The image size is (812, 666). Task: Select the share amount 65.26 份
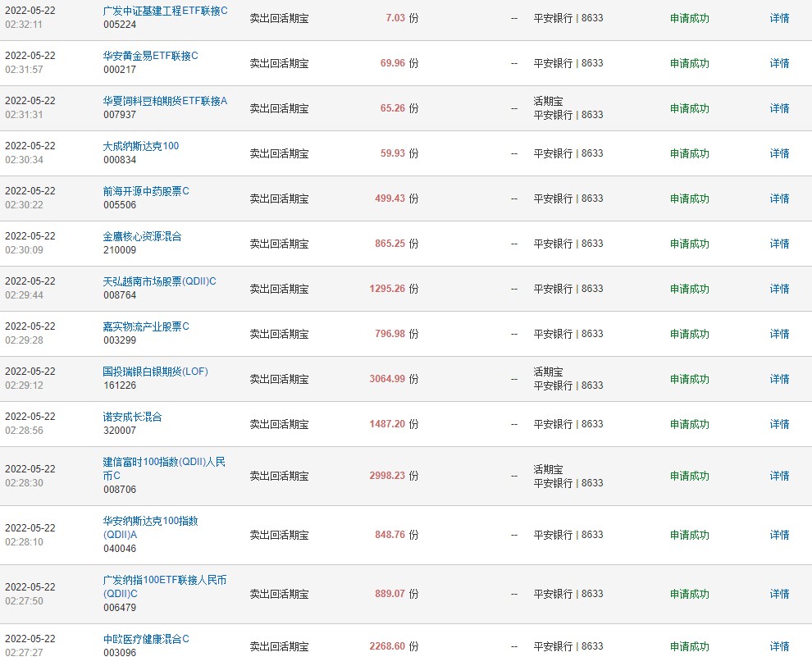399,108
